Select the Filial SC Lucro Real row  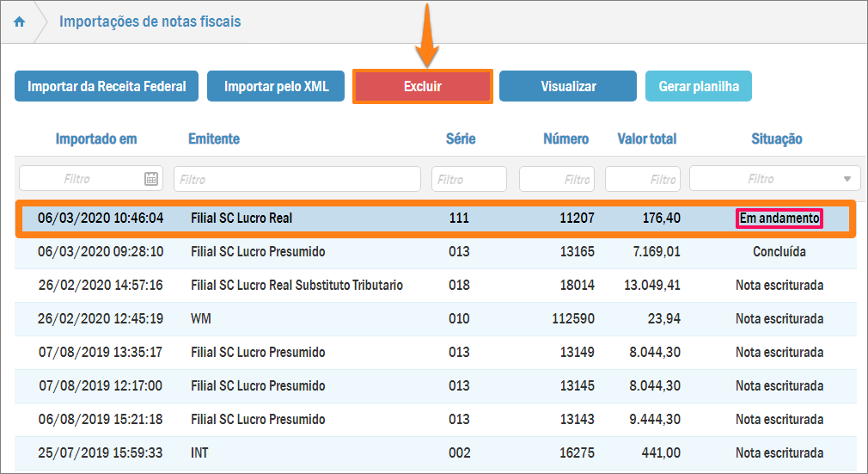241,219
